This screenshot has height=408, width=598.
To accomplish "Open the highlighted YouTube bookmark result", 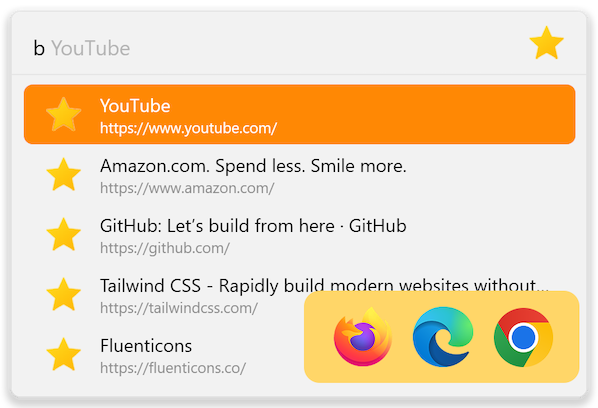I will [x=299, y=114].
